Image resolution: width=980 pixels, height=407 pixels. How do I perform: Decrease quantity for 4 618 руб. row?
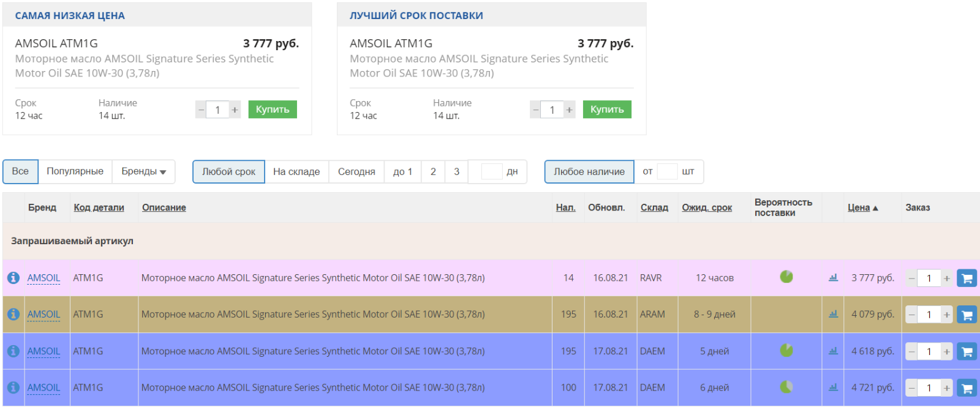911,351
